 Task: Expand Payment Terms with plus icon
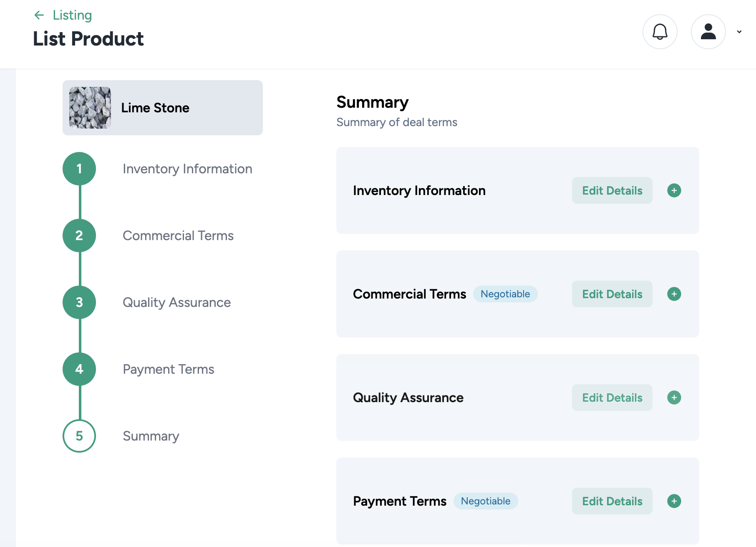[x=674, y=501]
